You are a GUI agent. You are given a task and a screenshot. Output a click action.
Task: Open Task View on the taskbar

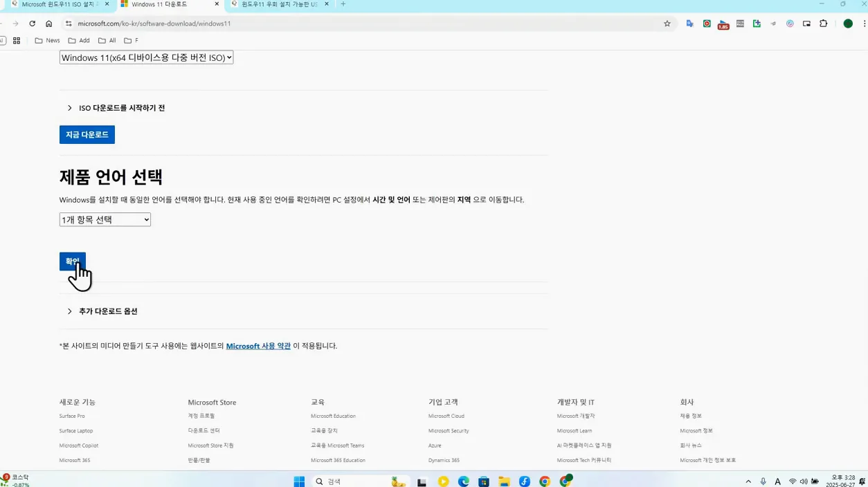[422, 481]
